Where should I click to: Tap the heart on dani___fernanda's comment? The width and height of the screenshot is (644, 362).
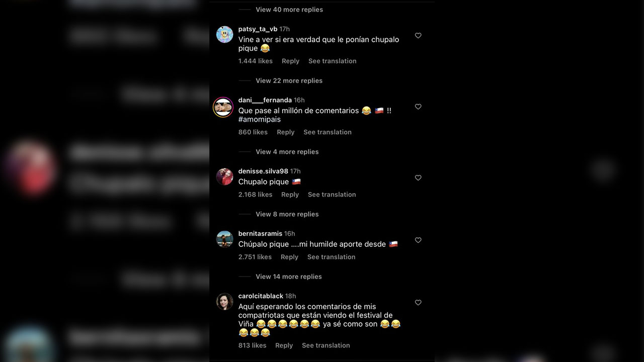tap(418, 107)
